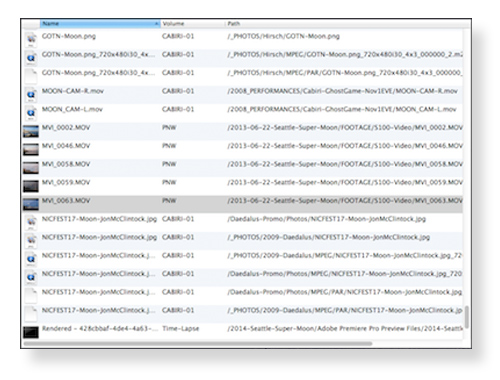
Task: Click the horizontal scrollbar at the bottom
Action: click(198, 343)
